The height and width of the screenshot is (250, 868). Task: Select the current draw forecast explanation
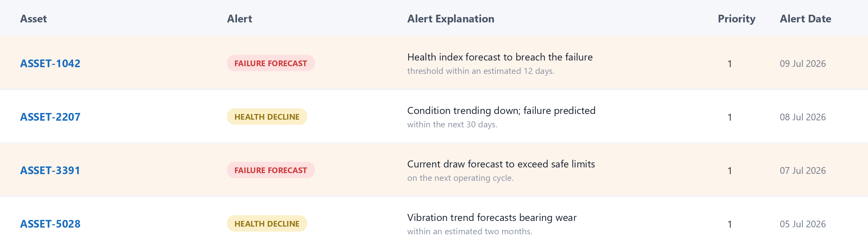[501, 170]
